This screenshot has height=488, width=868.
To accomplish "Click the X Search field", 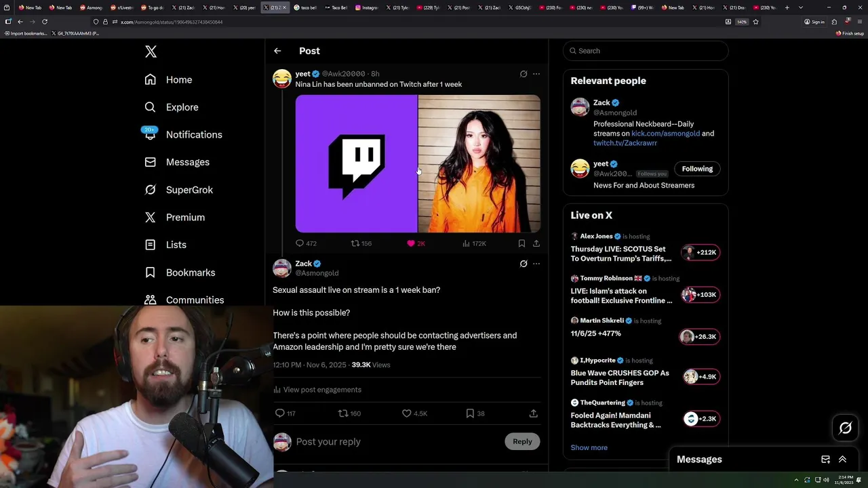I will 646,51.
